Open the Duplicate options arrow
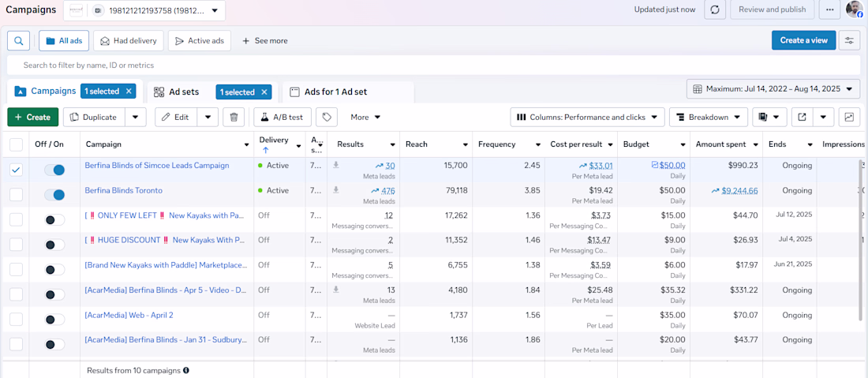 136,118
